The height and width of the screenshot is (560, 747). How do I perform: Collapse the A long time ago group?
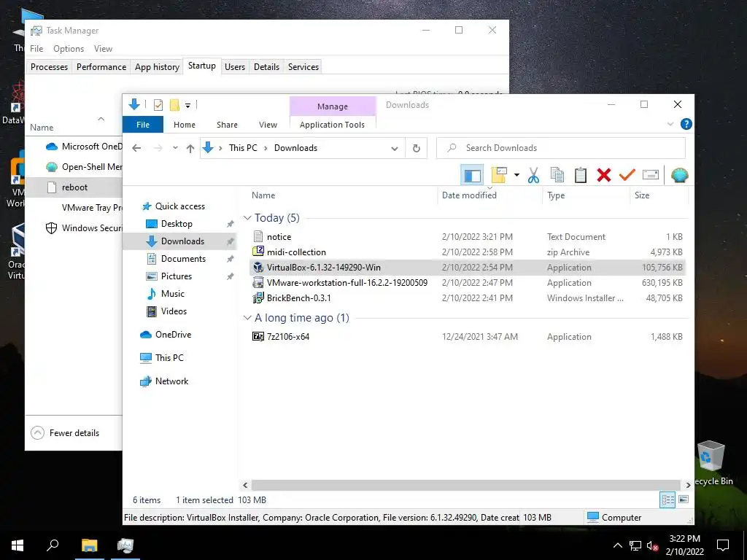247,318
